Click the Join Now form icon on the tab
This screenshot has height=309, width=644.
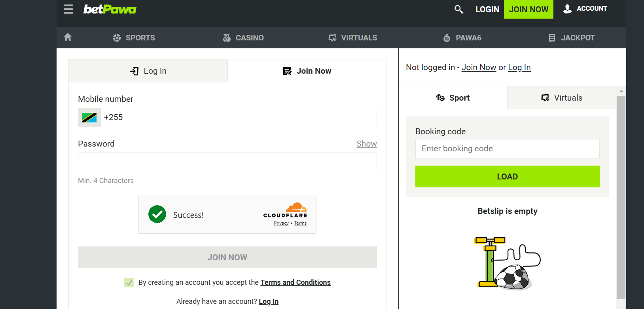point(287,71)
